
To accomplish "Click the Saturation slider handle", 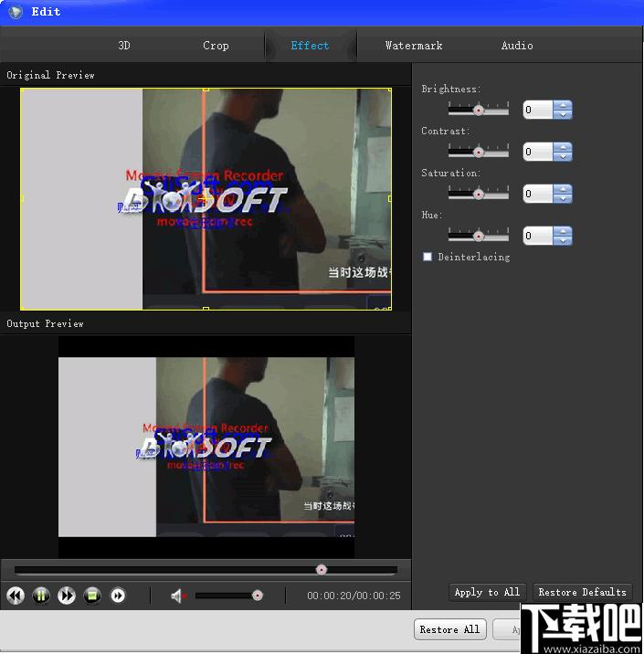I will [x=479, y=195].
